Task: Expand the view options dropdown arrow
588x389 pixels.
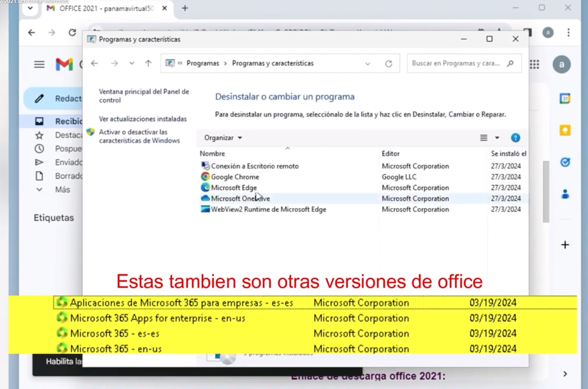Action: tap(497, 138)
